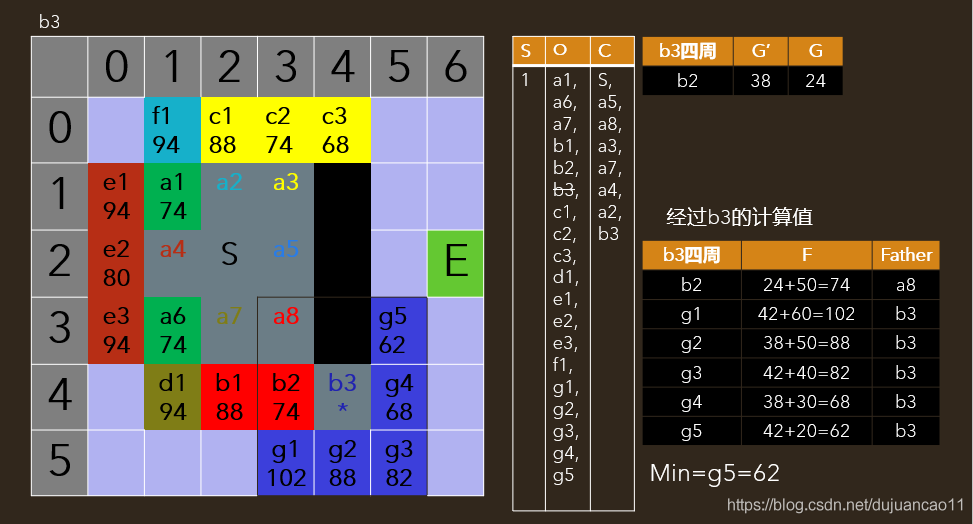Click the 38+30=68 cell
The height and width of the screenshot is (524, 973).
[x=807, y=402]
